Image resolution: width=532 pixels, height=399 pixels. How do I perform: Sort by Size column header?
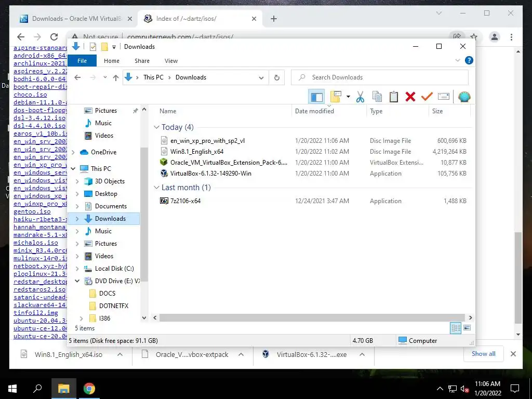[437, 111]
